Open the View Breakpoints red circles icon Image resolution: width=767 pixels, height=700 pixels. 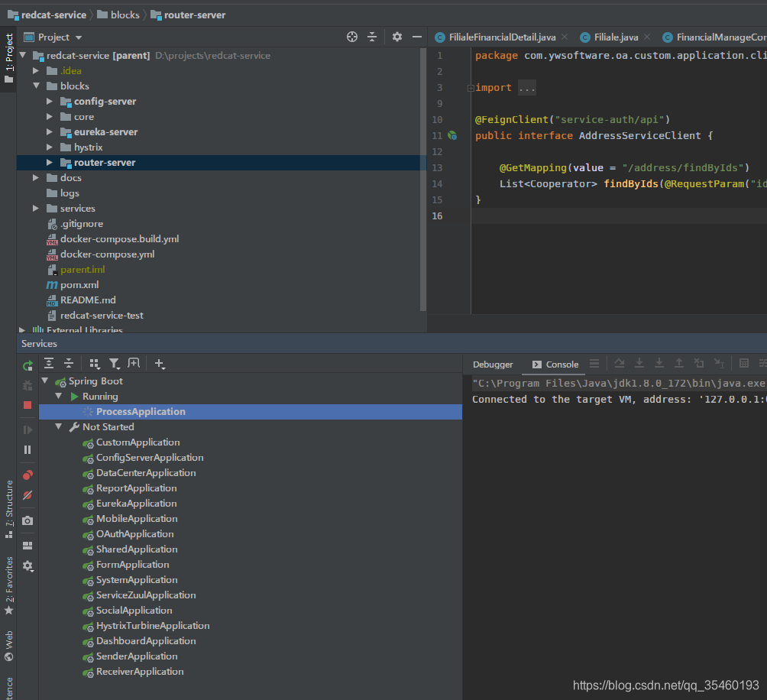pos(28,475)
